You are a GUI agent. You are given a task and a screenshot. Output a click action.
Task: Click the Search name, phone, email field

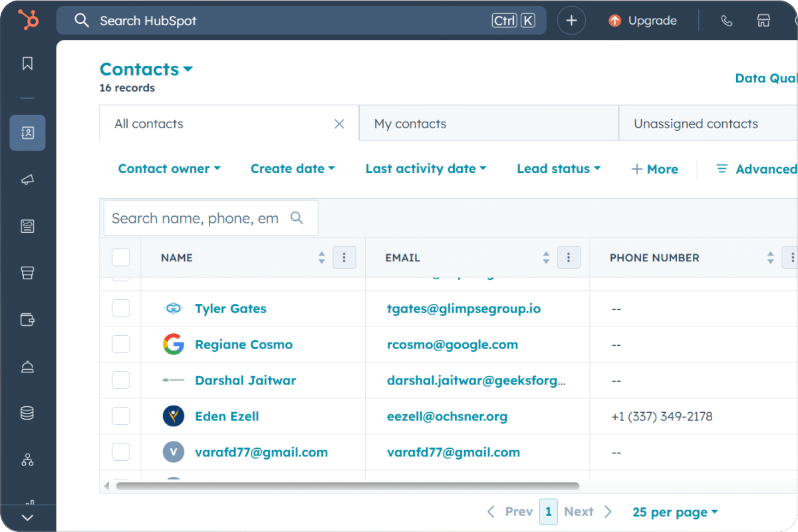(196, 218)
